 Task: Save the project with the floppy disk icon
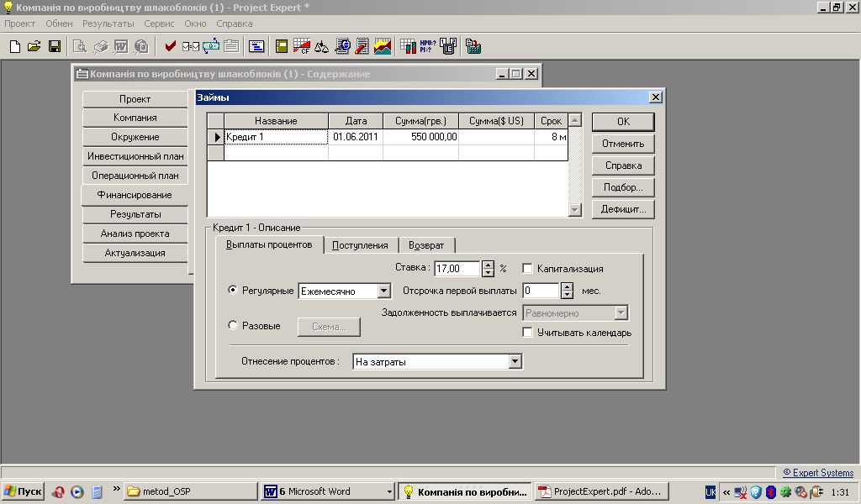point(55,46)
